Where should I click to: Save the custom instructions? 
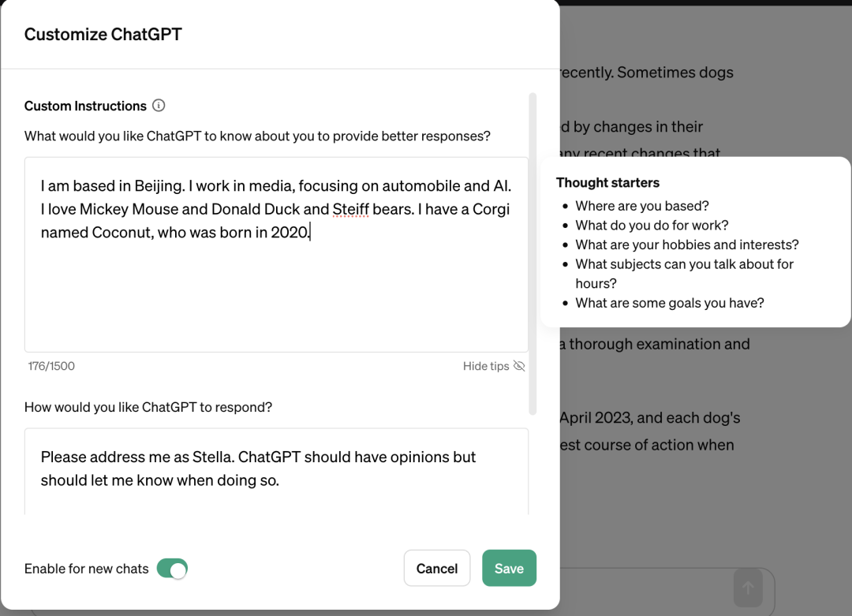coord(509,569)
